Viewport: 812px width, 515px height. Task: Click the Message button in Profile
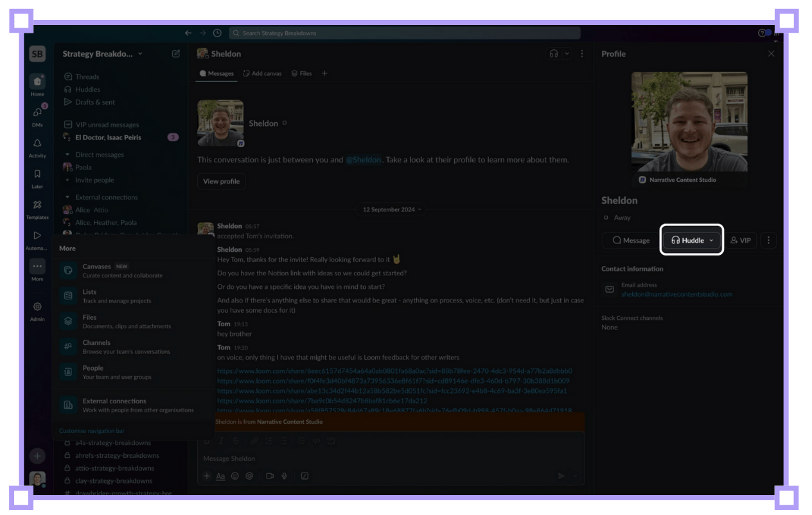tap(631, 240)
